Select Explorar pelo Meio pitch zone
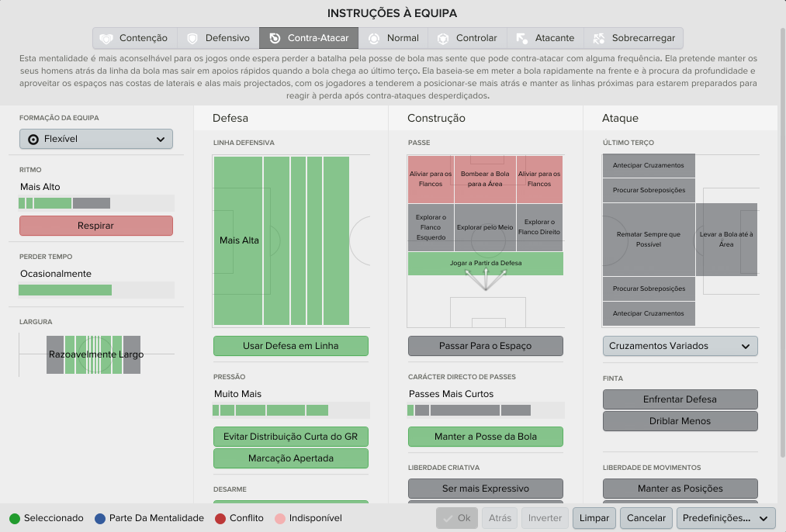Image resolution: width=786 pixels, height=532 pixels. click(485, 227)
